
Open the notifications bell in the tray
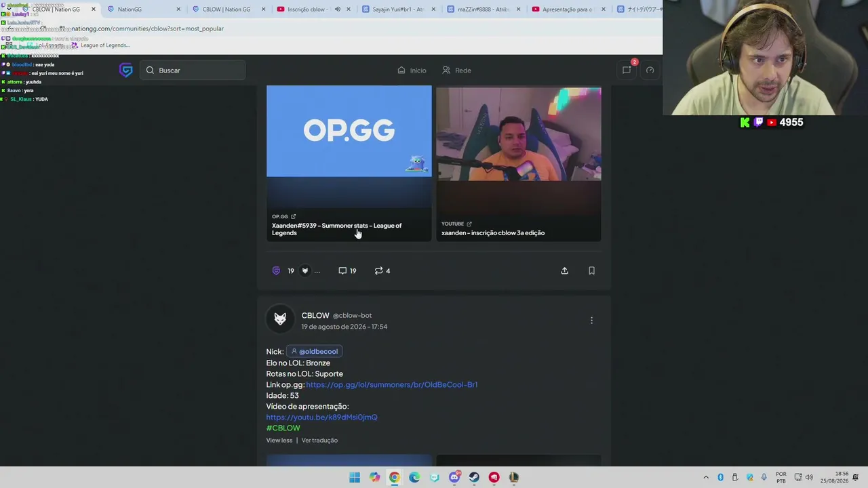(x=856, y=477)
